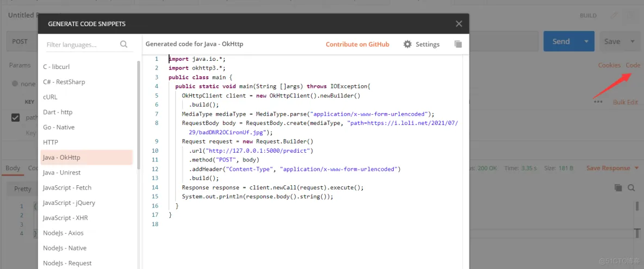Click line number 18 in code gutter
This screenshot has width=644, height=269.
[155, 224]
